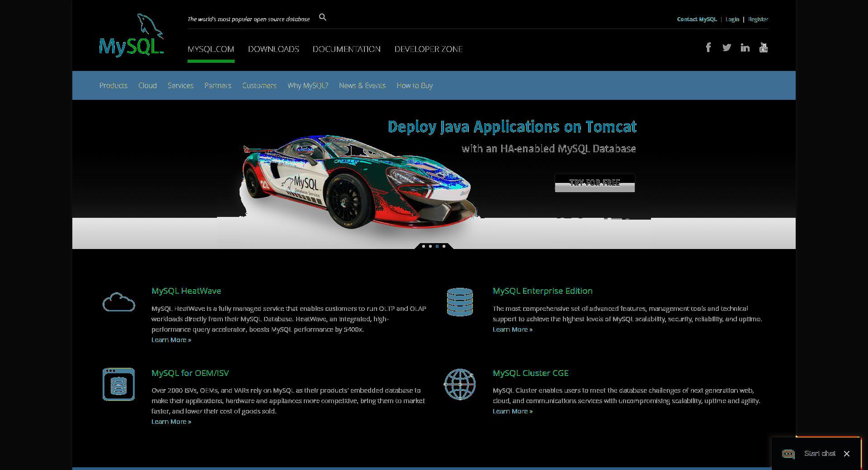Select the first carousel slide dot
Screen dimensions: 868x470
click(424, 246)
